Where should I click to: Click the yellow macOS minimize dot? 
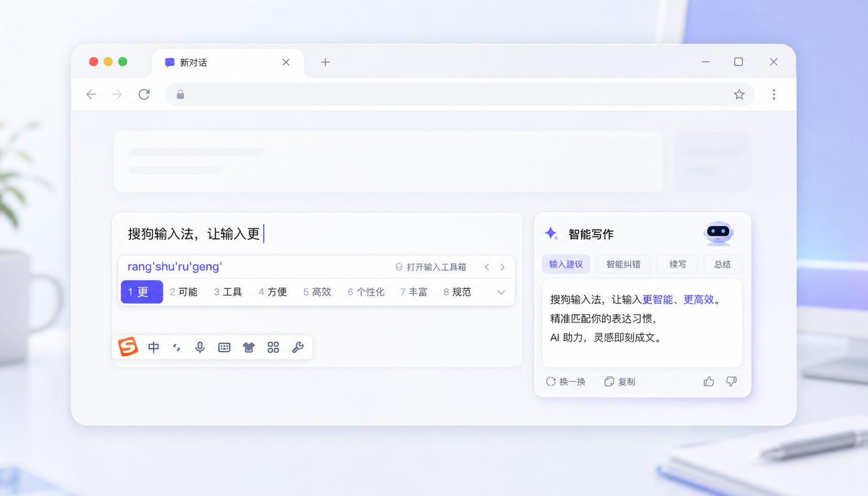[108, 61]
